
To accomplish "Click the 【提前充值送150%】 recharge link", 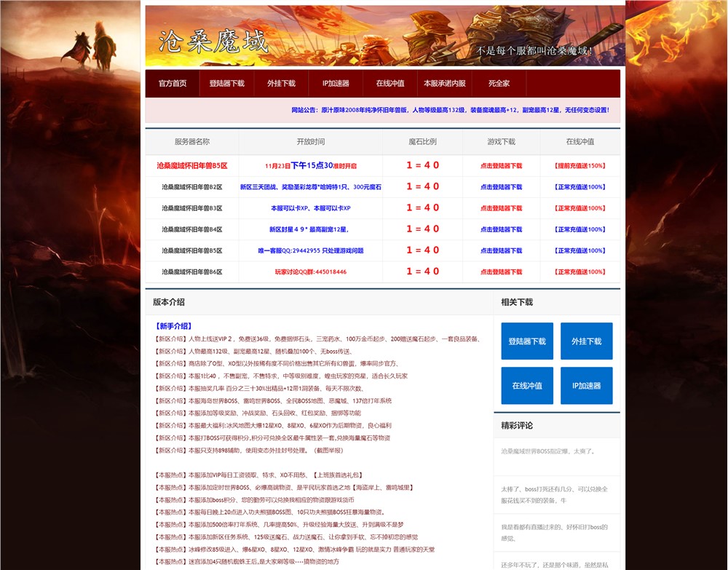I will pyautogui.click(x=579, y=166).
